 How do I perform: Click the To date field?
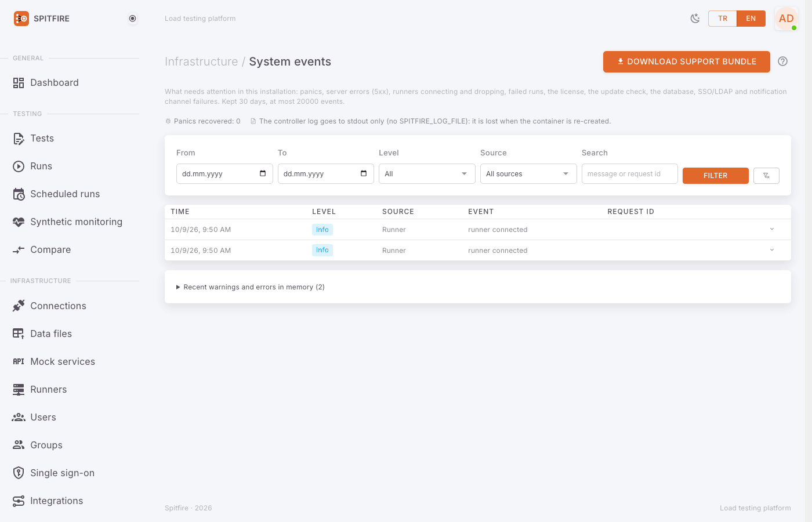(326, 173)
